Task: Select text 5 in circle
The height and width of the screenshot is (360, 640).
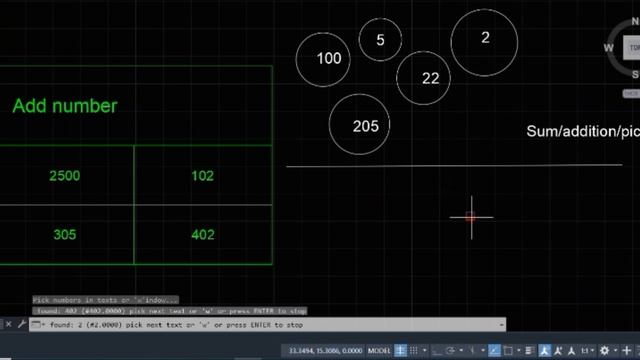Action: click(x=380, y=40)
